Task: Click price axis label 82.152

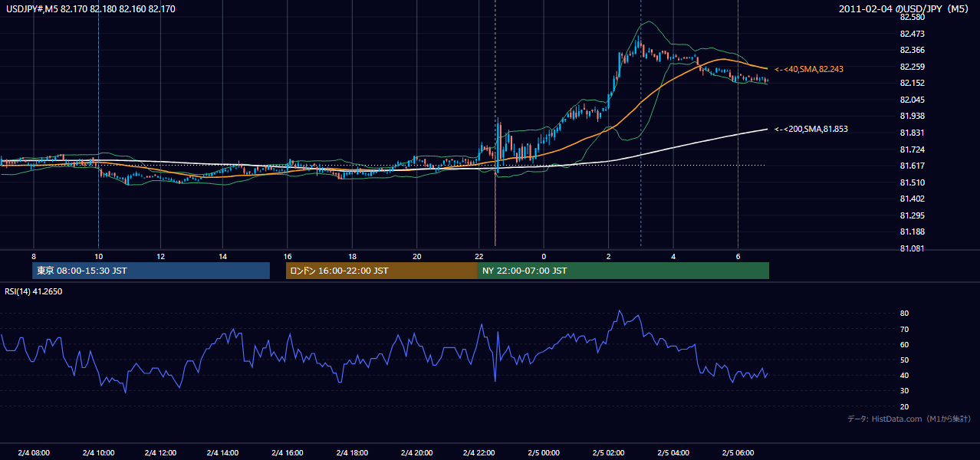Action: click(x=912, y=83)
